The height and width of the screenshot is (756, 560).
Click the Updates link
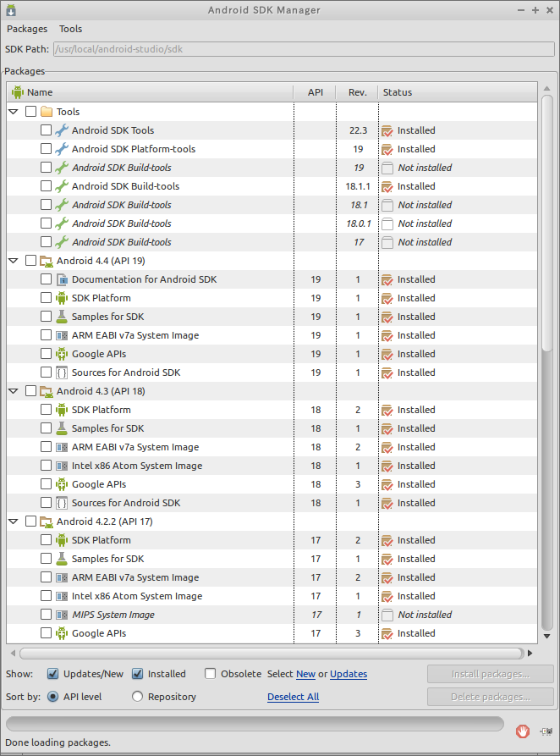[349, 674]
